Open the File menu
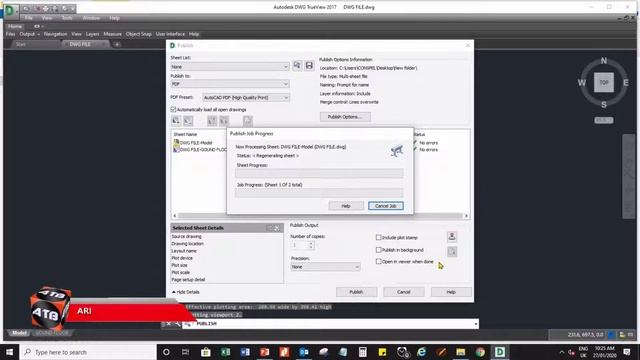Viewport: 640px width, 360px height. [28, 18]
